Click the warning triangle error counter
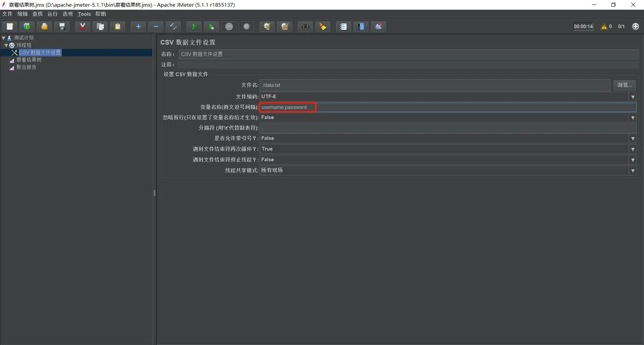Image resolution: width=644 pixels, height=345 pixels. (604, 27)
